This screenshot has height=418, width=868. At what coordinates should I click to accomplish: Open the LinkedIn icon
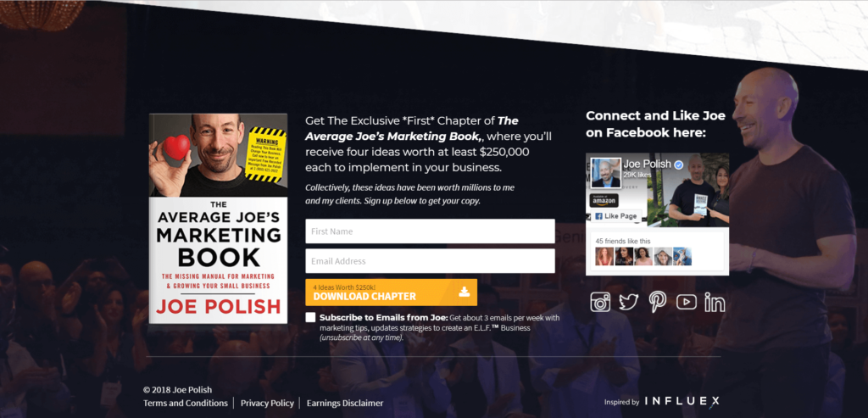[715, 303]
